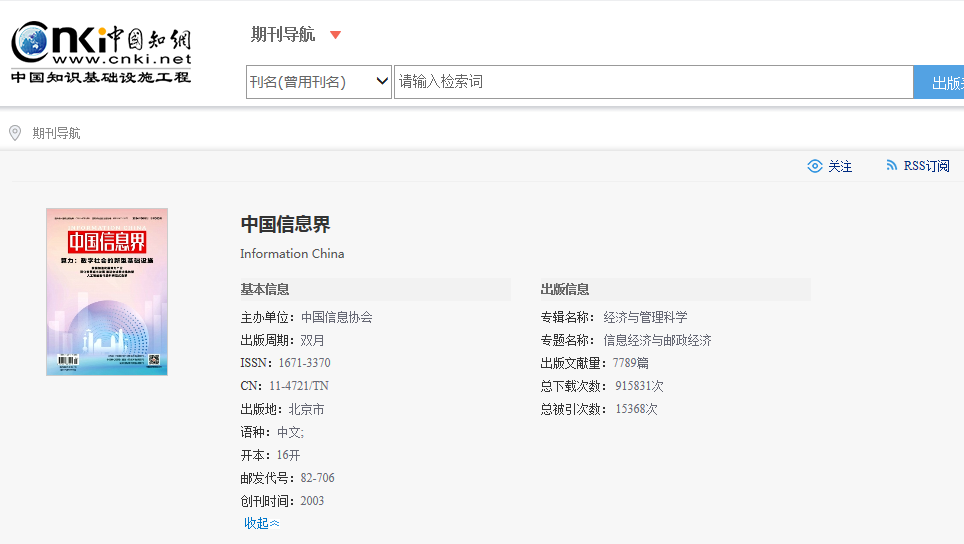Click the eye follow icon
964x544 pixels.
[x=815, y=166]
